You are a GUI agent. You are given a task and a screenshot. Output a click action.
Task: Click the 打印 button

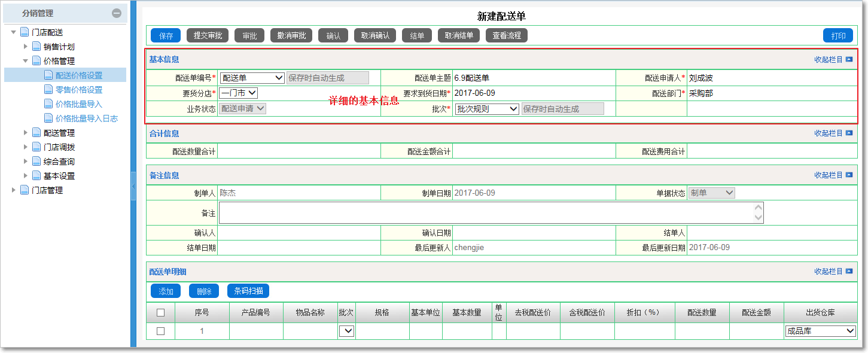pos(838,36)
